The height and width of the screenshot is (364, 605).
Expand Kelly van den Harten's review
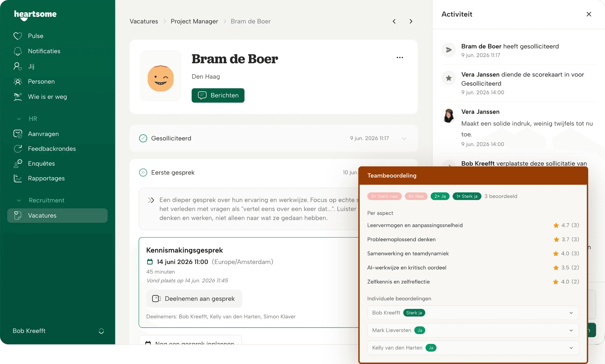473,348
